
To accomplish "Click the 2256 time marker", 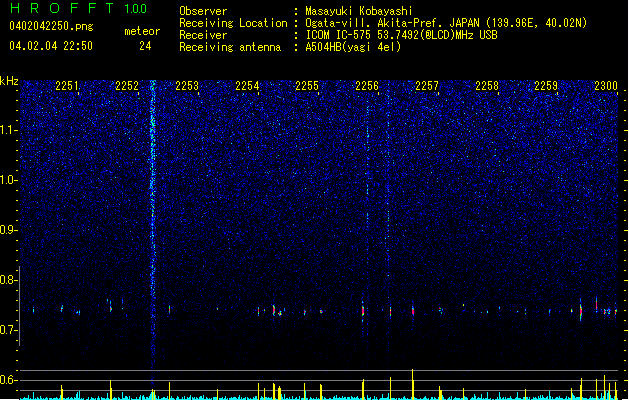I will pyautogui.click(x=367, y=86).
